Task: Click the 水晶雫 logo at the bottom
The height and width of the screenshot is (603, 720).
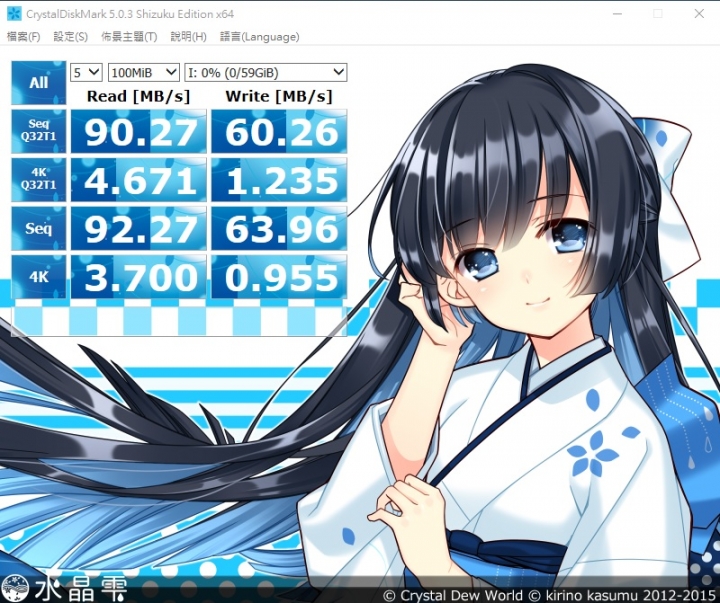Action: click(x=64, y=589)
